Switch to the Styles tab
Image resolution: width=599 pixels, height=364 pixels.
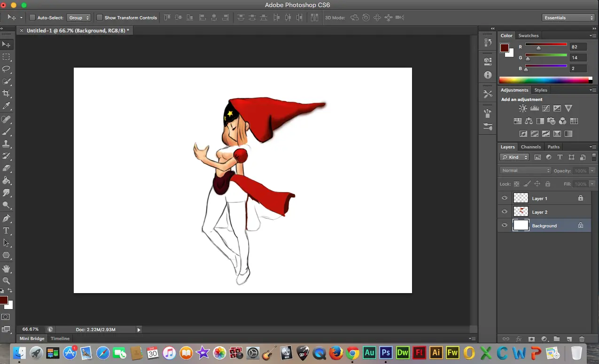click(x=541, y=90)
